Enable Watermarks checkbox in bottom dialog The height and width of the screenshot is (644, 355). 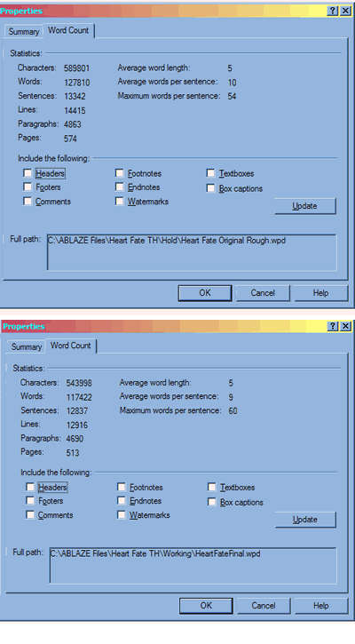[x=121, y=514]
